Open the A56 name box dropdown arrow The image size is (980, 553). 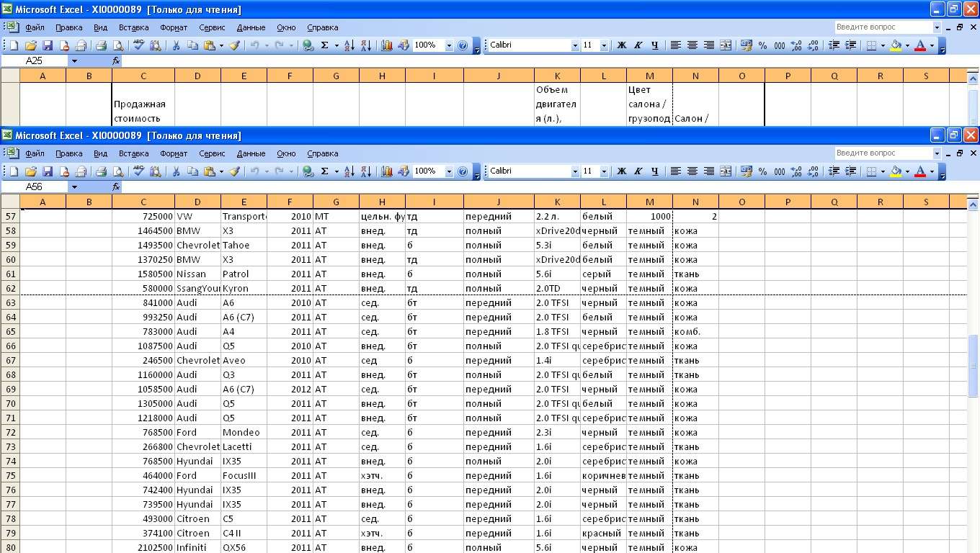coord(73,186)
